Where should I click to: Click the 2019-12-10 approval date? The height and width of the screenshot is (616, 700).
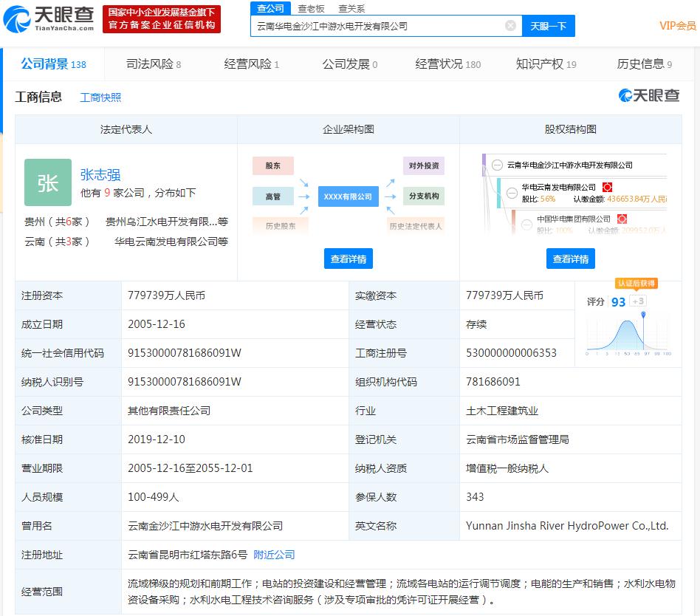coord(157,439)
